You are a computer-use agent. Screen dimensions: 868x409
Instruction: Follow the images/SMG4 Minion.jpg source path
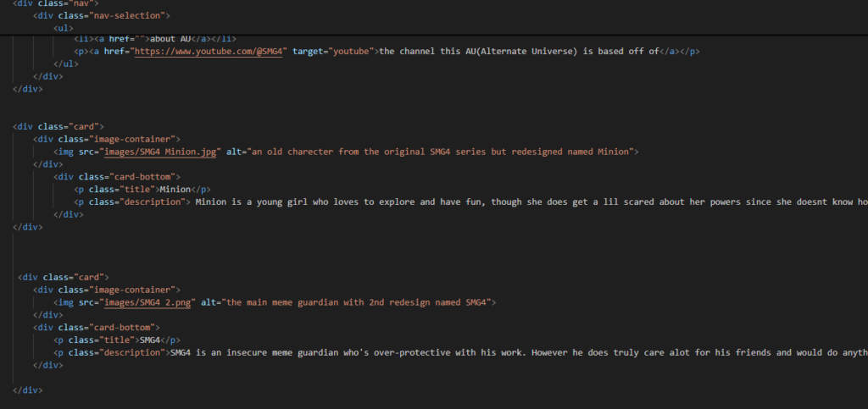[x=160, y=152]
